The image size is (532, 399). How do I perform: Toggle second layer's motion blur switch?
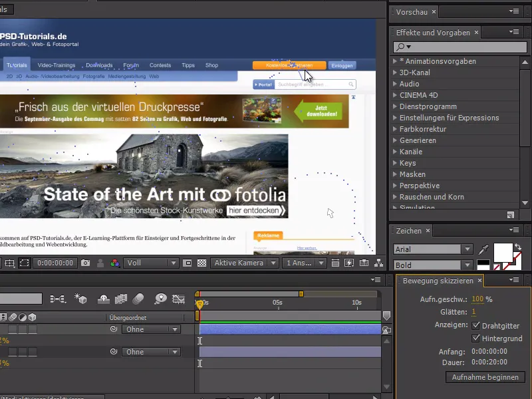coord(13,352)
